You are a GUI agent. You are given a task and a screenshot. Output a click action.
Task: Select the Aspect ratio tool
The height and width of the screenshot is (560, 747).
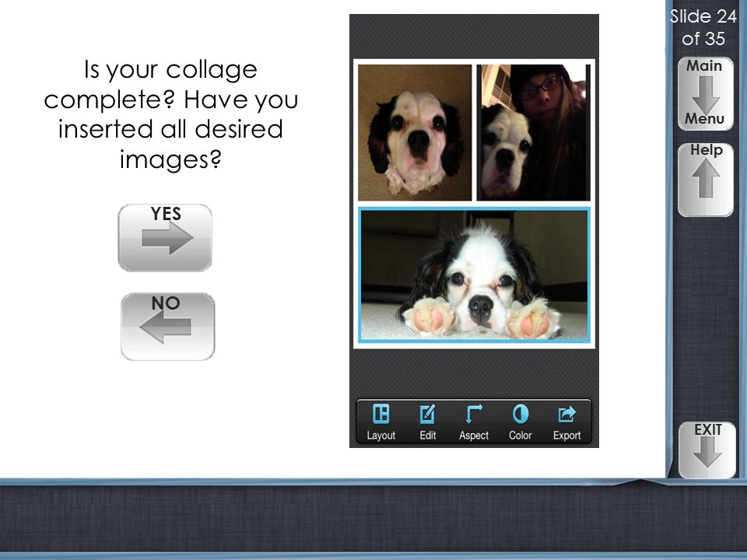[x=474, y=422]
